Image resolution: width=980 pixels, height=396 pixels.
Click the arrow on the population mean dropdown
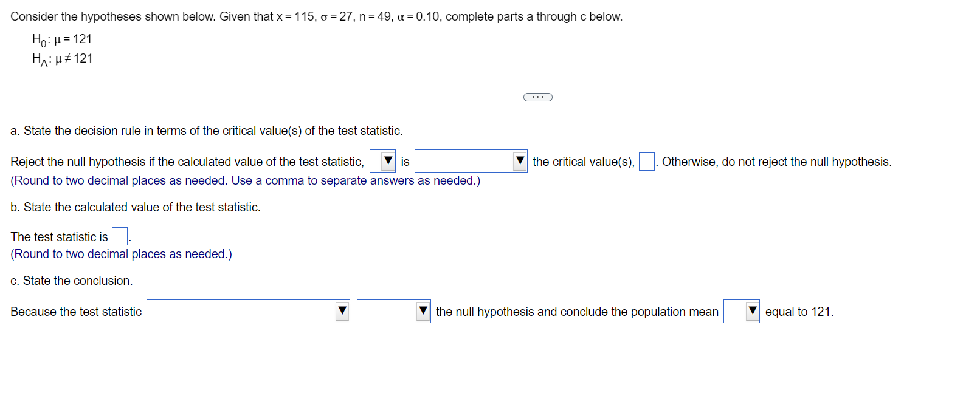pyautogui.click(x=752, y=311)
